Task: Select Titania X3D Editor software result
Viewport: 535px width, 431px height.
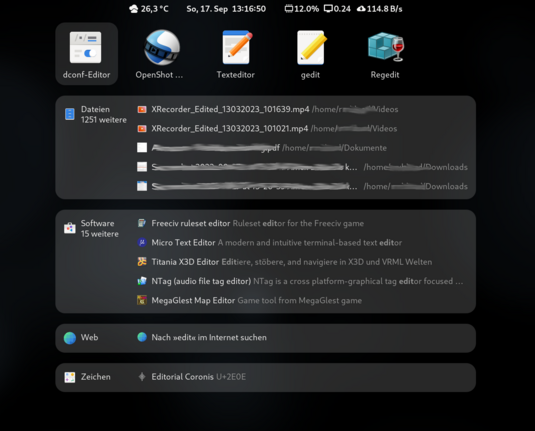Action: point(302,262)
